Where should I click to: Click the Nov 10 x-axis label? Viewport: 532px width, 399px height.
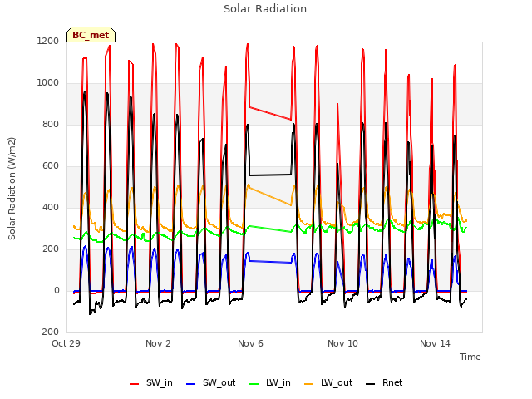click(x=342, y=343)
